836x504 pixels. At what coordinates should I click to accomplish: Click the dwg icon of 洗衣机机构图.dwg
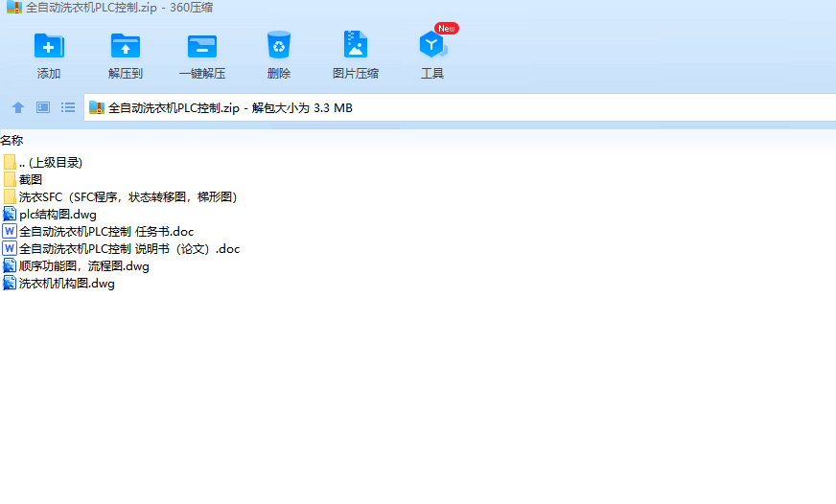(x=10, y=283)
